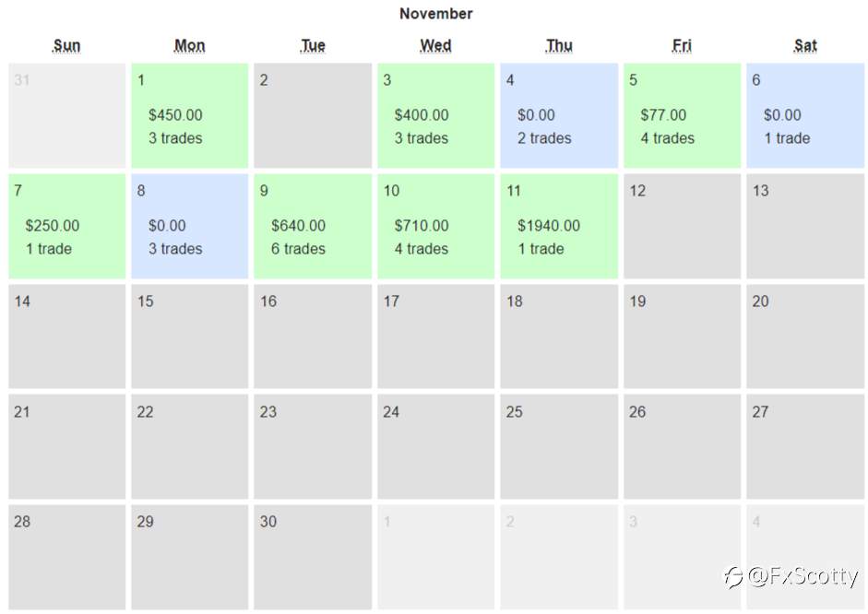
Task: Select November 5 showing $77.00
Action: (x=682, y=115)
